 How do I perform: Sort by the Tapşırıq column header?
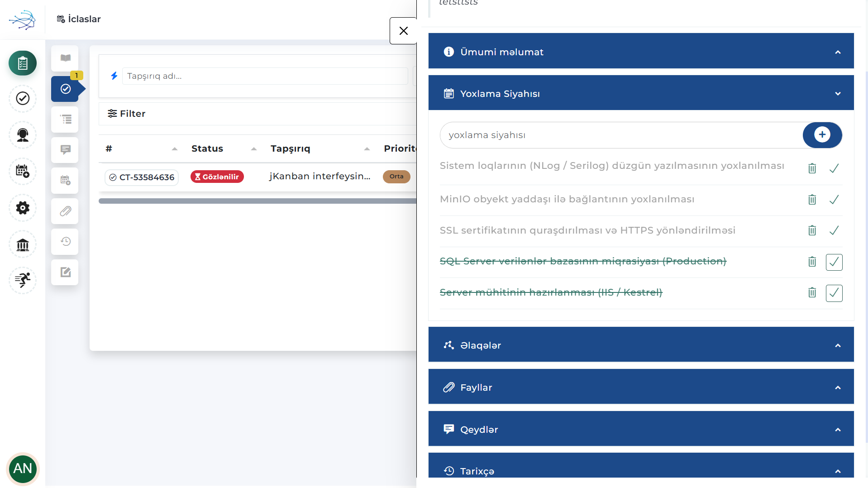(320, 148)
